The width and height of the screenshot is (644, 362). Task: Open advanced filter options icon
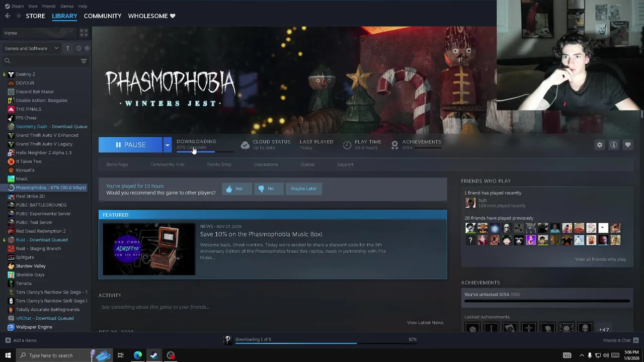point(84,61)
